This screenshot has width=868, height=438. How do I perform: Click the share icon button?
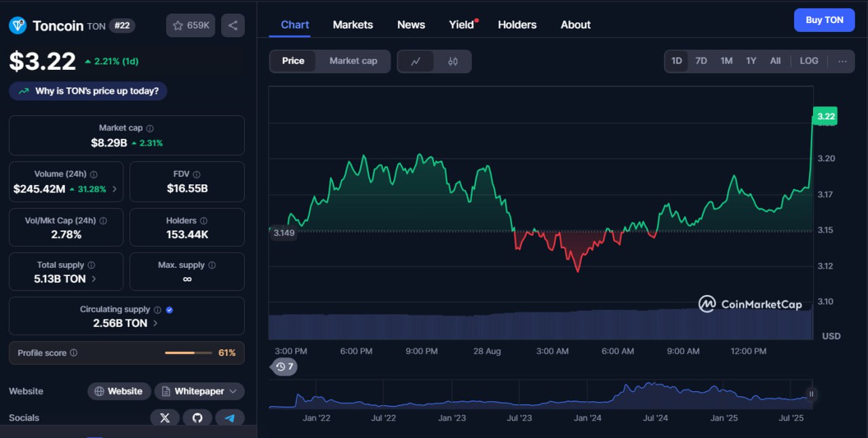tap(233, 26)
